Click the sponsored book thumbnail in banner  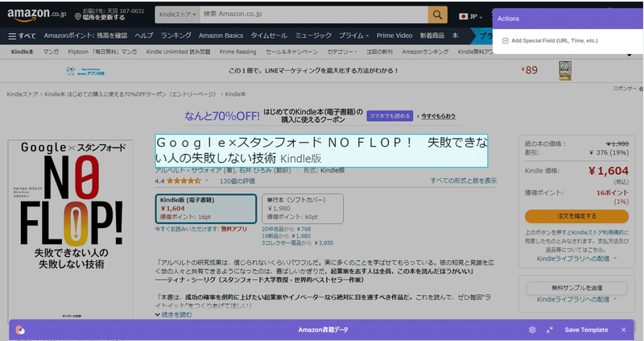click(565, 70)
